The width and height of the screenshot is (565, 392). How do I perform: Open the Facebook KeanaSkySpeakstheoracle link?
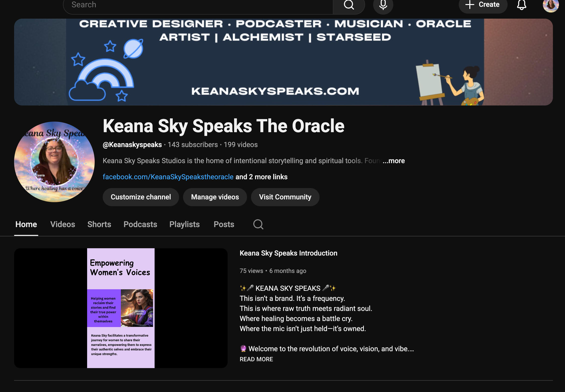(168, 177)
